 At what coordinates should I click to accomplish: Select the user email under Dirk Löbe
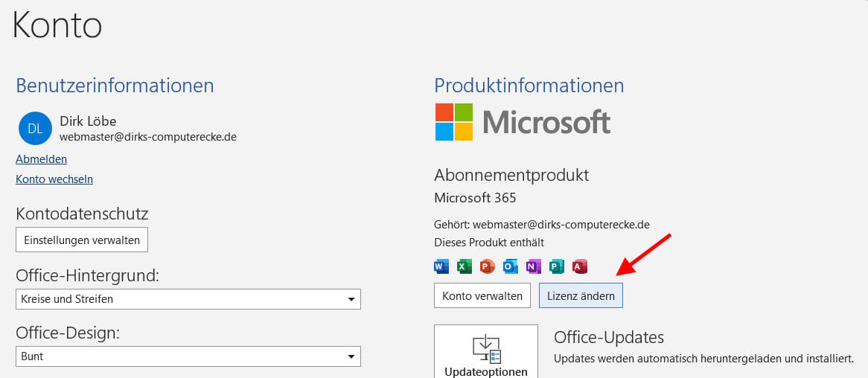pyautogui.click(x=148, y=137)
